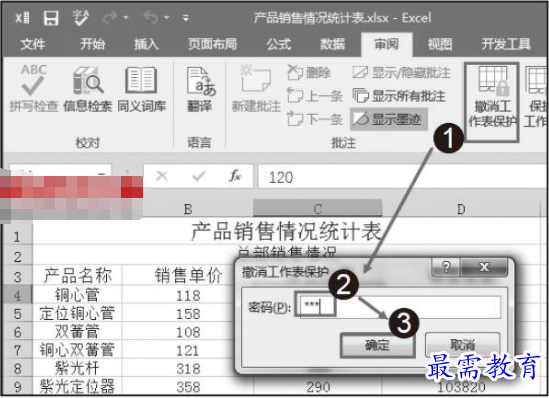Open 同义词库 thesaurus
The height and width of the screenshot is (398, 549).
(x=141, y=88)
